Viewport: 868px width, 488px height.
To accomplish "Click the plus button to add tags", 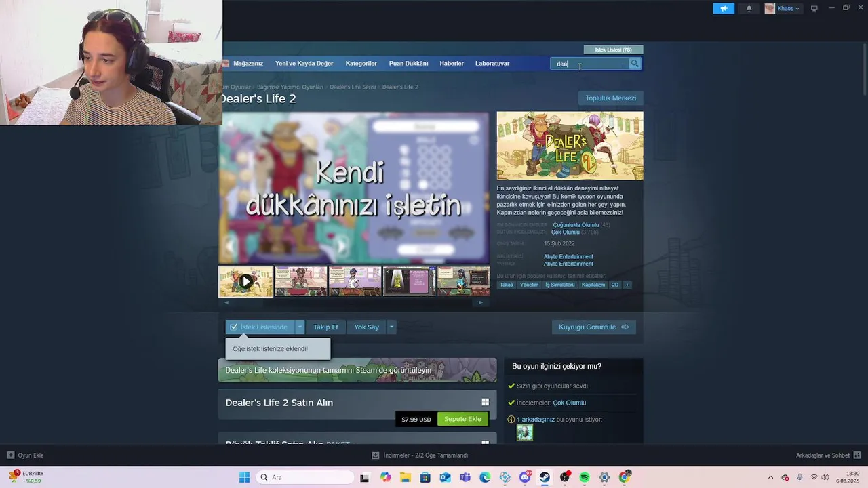I will click(627, 285).
